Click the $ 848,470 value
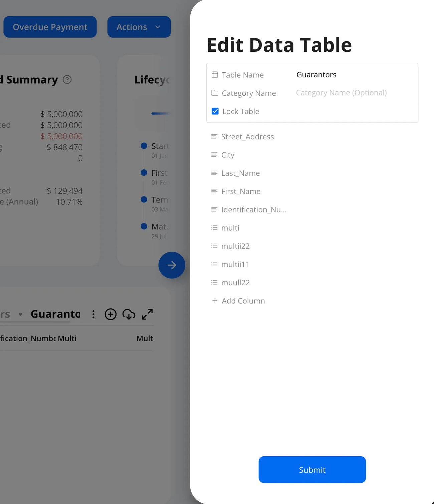This screenshot has height=504, width=434. 65,147
